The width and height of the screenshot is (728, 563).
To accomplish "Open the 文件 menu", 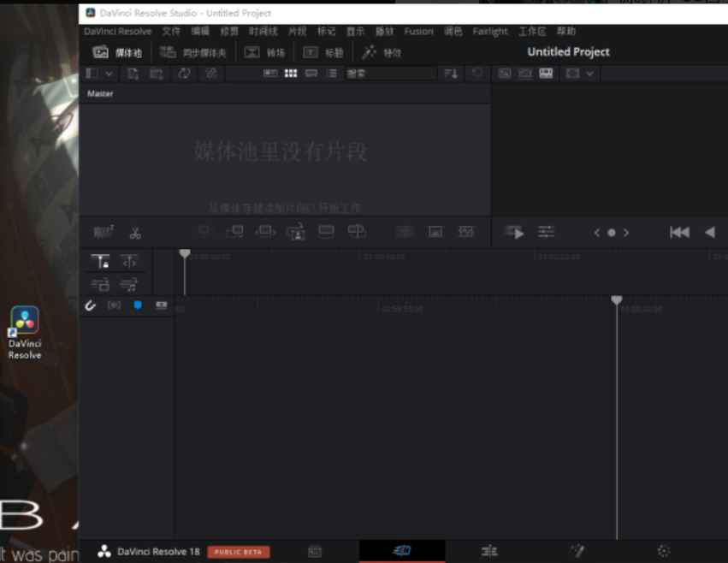I will click(169, 31).
